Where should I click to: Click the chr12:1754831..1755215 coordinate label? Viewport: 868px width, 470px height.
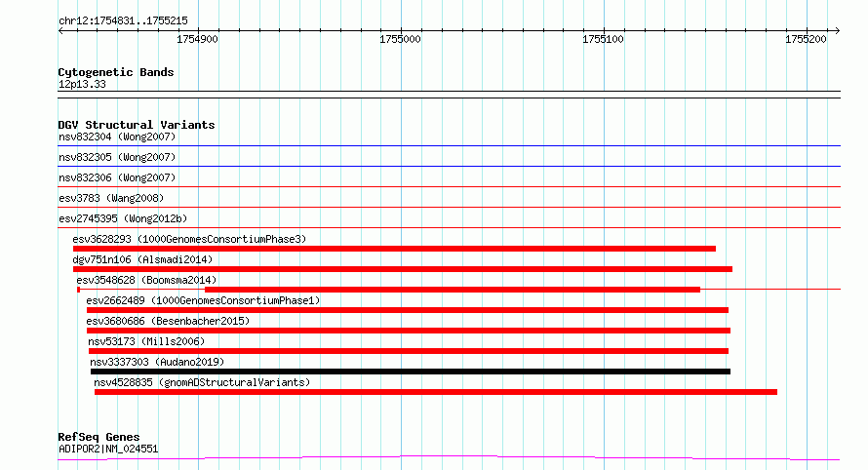click(x=123, y=20)
